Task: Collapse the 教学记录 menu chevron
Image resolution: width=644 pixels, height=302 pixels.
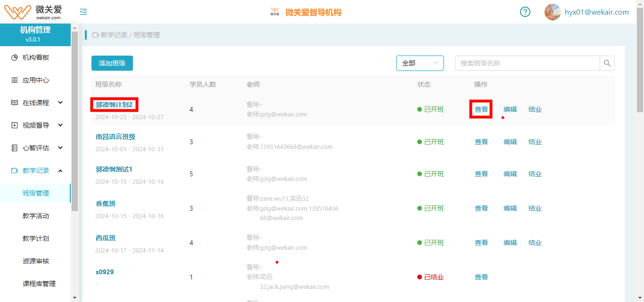Action: point(60,171)
